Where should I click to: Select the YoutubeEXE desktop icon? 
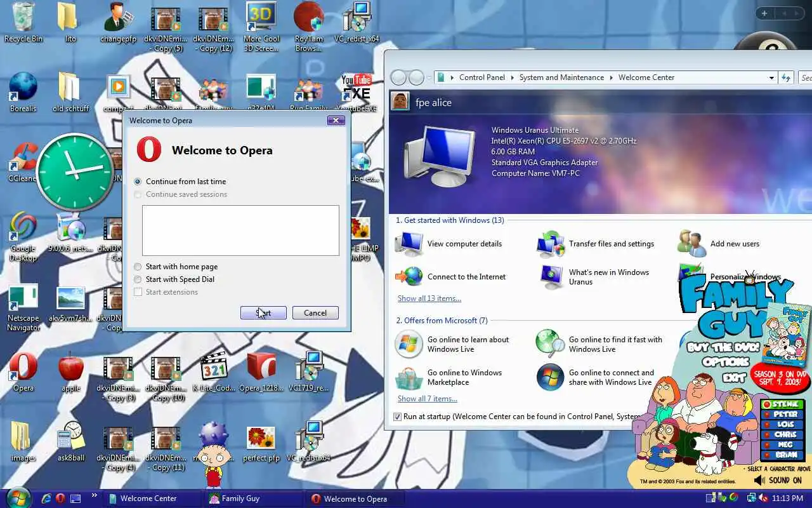357,93
